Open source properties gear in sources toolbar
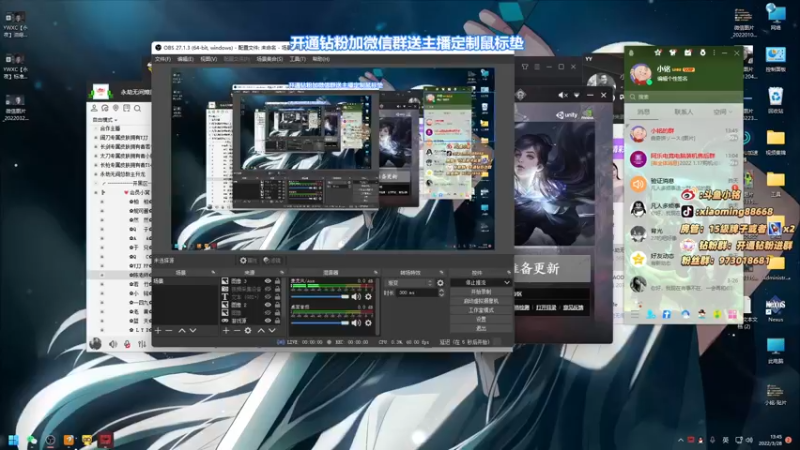 click(x=248, y=331)
